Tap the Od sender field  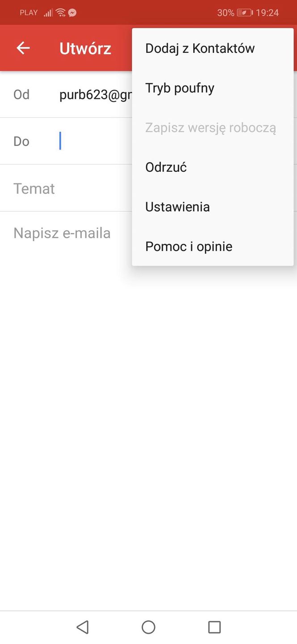(x=21, y=94)
